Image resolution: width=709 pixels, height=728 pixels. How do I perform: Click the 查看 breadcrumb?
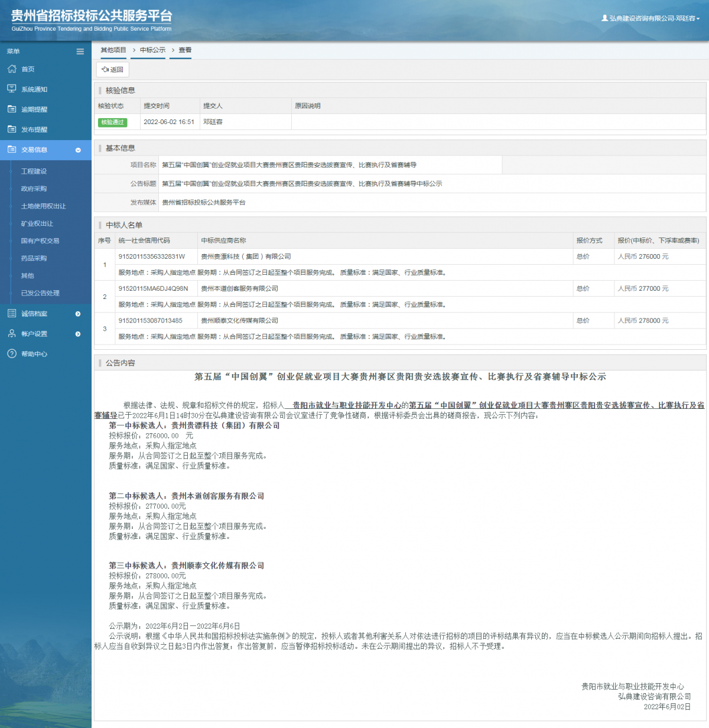[185, 50]
